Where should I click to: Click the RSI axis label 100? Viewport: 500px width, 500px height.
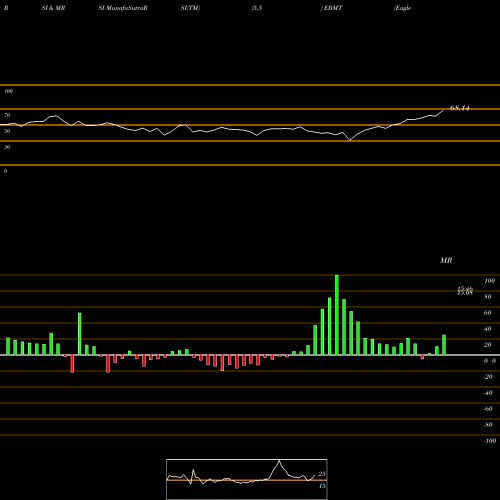click(8, 91)
